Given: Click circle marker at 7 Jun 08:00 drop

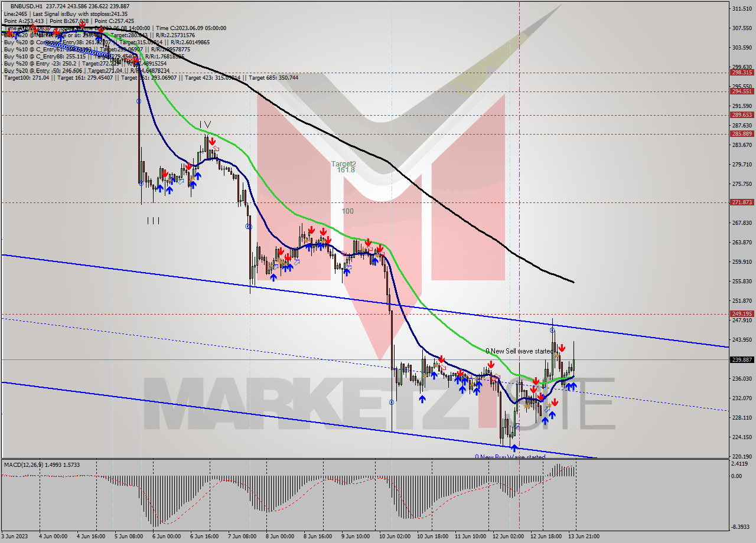Looking at the screenshot, I should coord(249,226).
